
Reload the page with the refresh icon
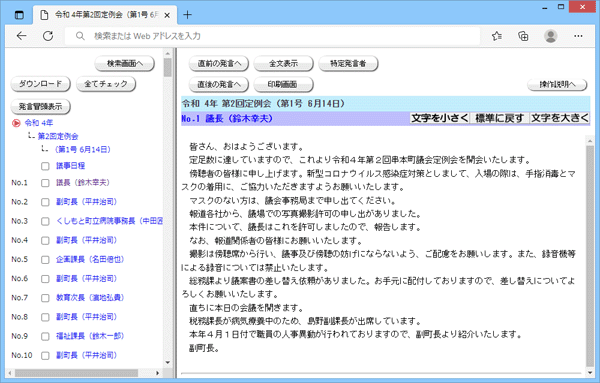pos(48,36)
